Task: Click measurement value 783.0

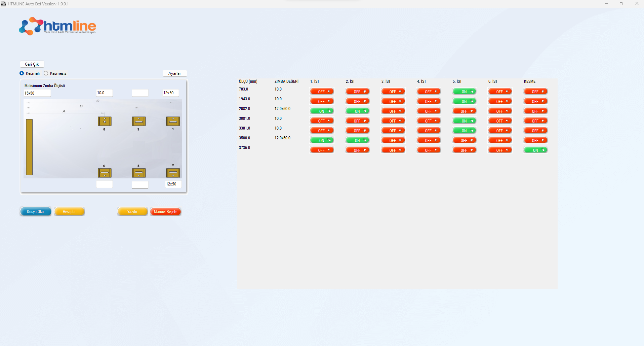Action: click(x=243, y=89)
